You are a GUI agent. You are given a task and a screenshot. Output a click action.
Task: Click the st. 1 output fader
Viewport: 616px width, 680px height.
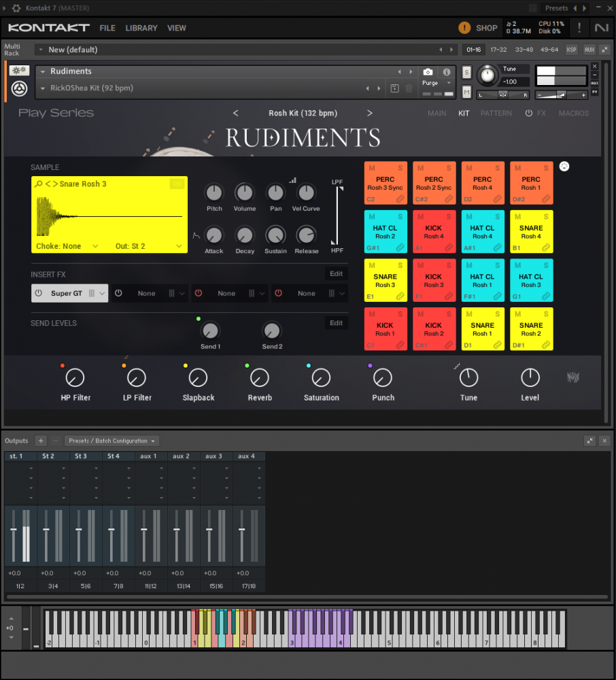[x=14, y=530]
